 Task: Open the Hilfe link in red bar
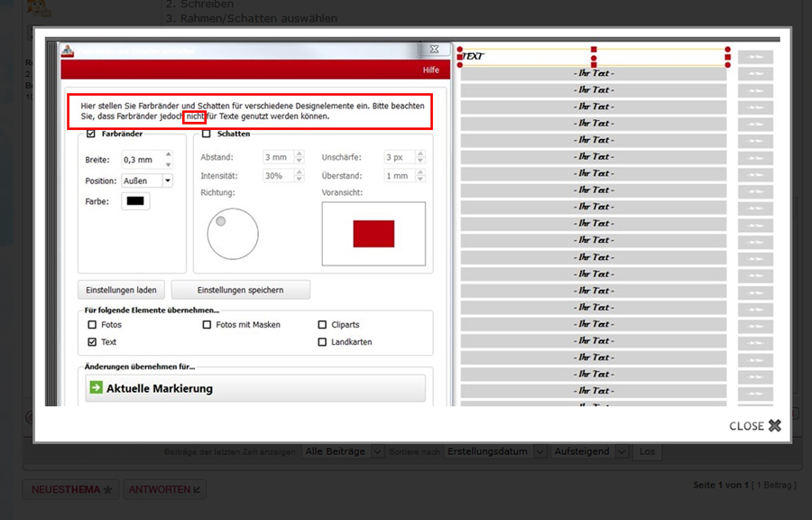click(431, 70)
